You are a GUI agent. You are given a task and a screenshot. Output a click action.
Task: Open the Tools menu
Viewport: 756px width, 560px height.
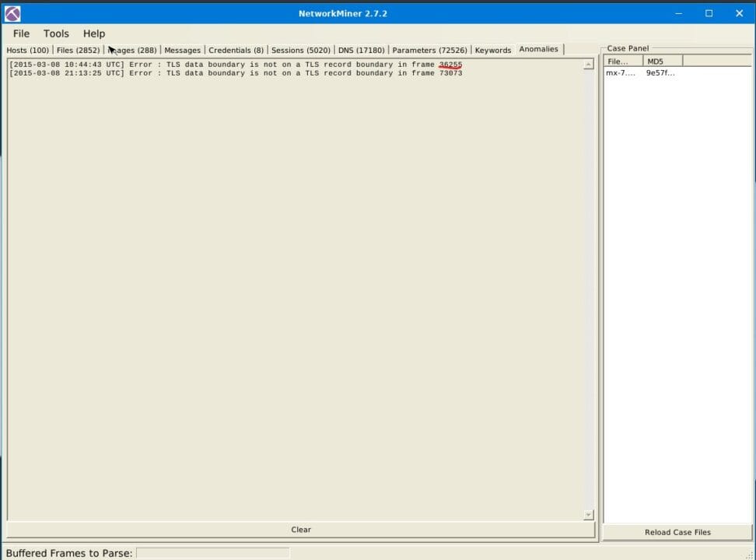[55, 33]
